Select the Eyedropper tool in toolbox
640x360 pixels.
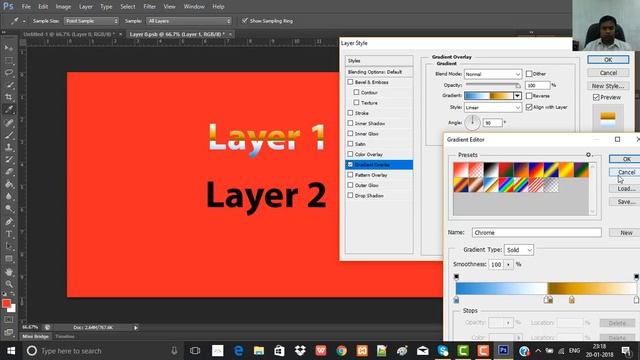(x=9, y=109)
